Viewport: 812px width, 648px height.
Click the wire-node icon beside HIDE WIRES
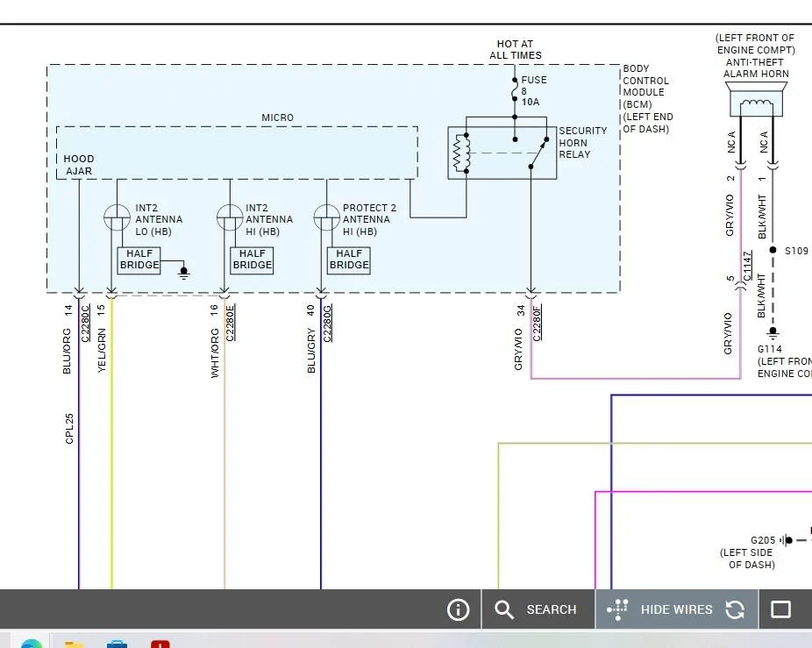pyautogui.click(x=618, y=609)
